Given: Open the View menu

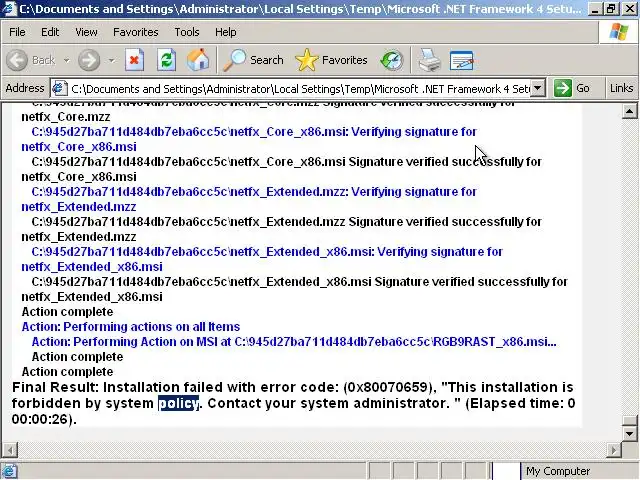Looking at the screenshot, I should pyautogui.click(x=86, y=32).
